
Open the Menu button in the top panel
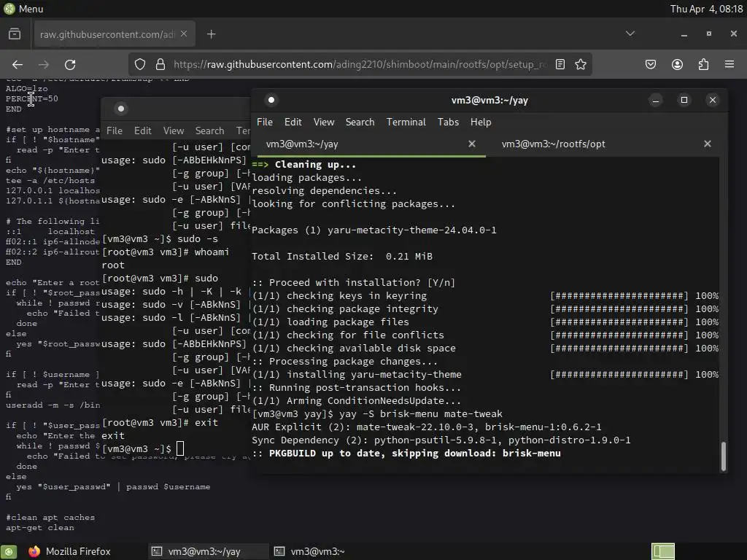click(23, 9)
